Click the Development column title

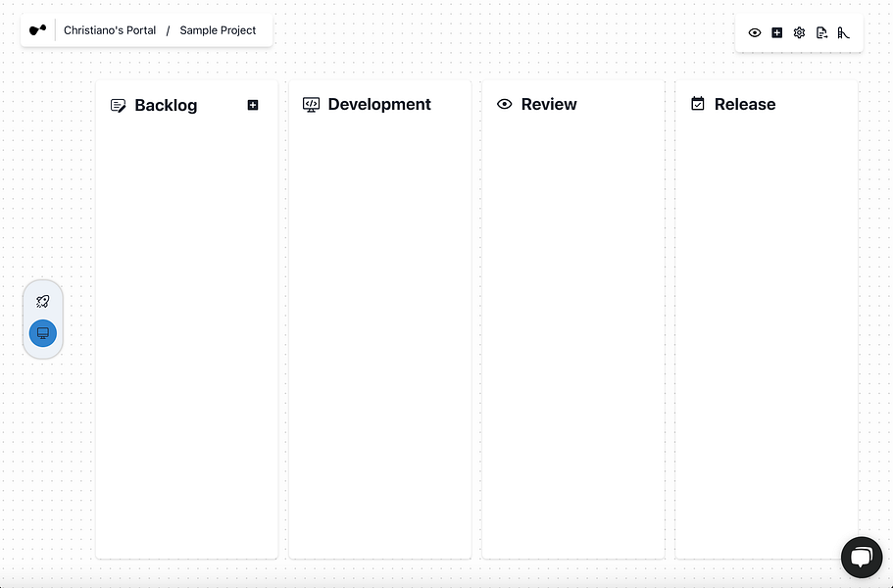click(x=379, y=104)
